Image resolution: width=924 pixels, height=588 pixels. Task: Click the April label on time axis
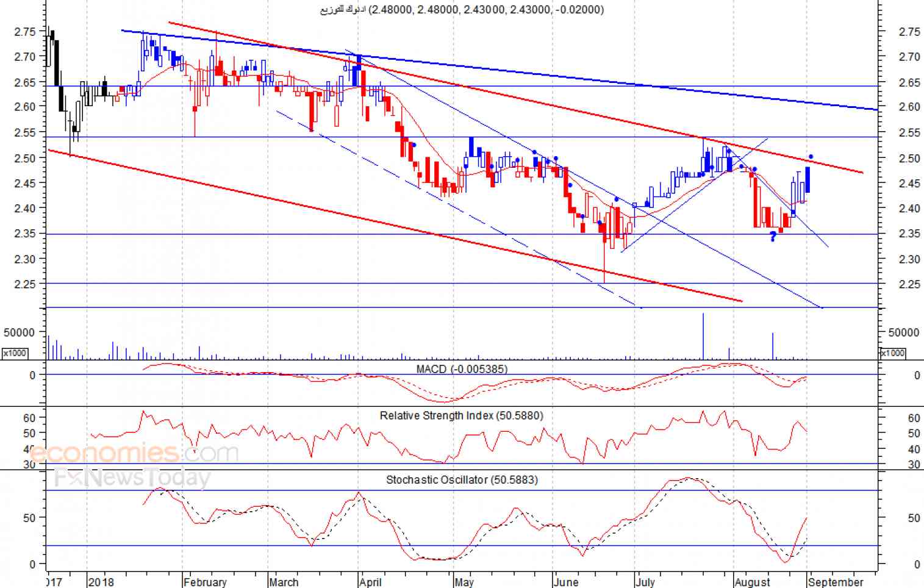point(371,582)
